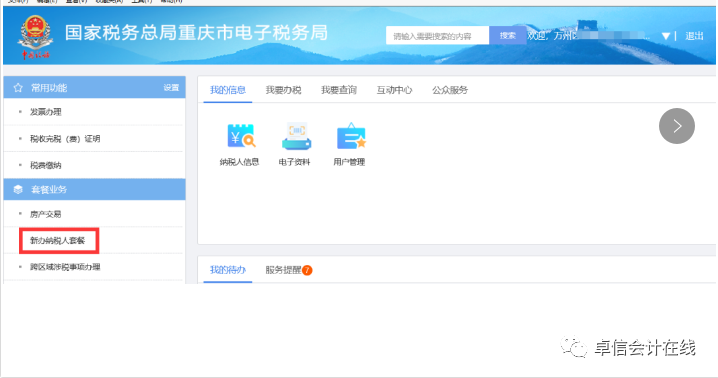This screenshot has height=378, width=718.
Task: Open 税费缴纳 in the sidebar
Action: 45,165
